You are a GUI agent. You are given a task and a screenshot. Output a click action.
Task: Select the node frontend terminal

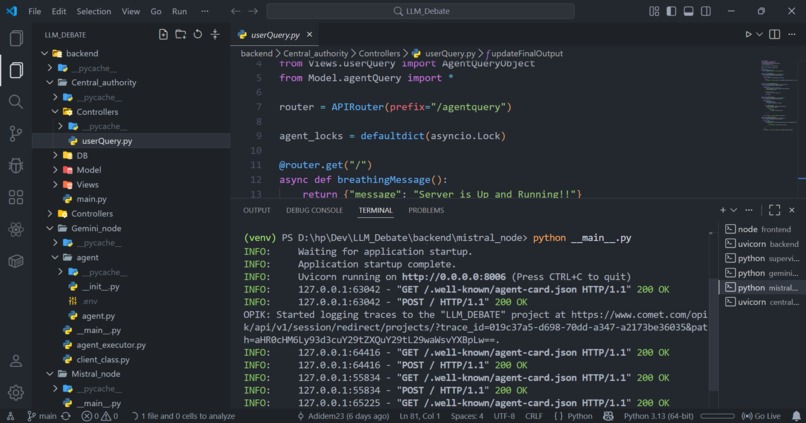pyautogui.click(x=761, y=229)
